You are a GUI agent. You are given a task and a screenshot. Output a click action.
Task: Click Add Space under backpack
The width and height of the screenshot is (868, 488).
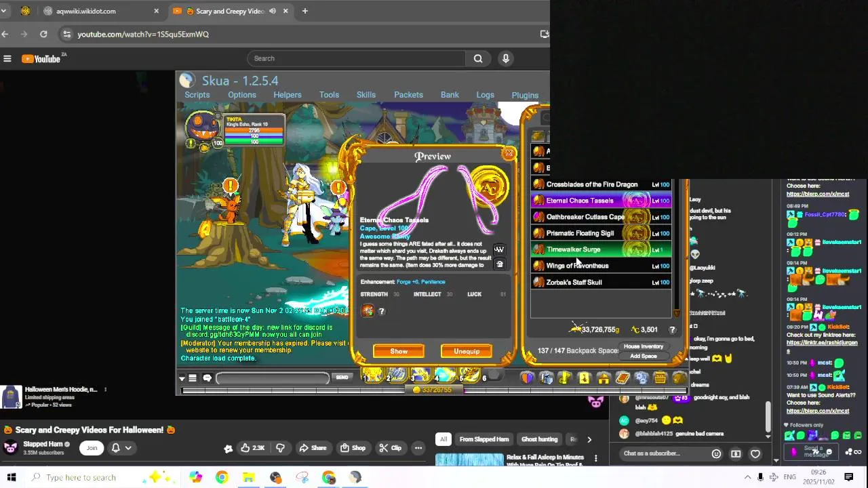tap(644, 357)
